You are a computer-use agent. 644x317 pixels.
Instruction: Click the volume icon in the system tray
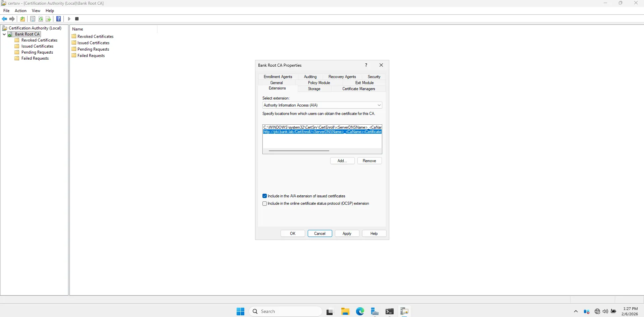pos(605,311)
